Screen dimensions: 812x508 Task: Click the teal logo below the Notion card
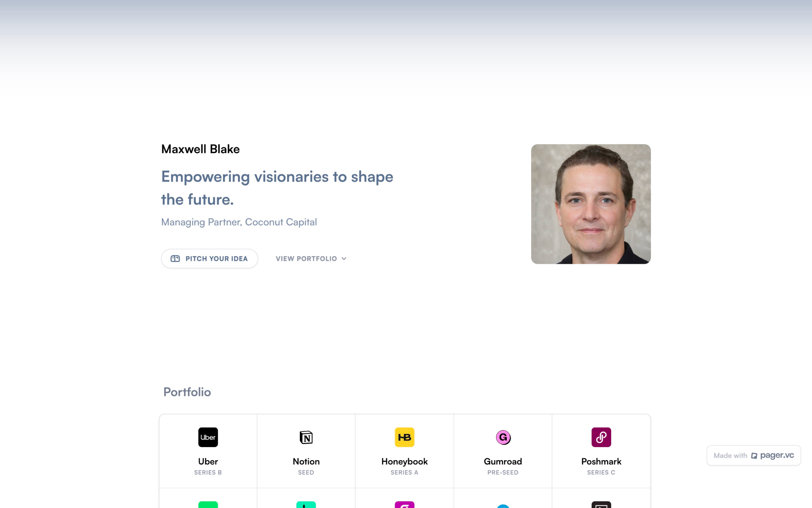pyautogui.click(x=306, y=505)
